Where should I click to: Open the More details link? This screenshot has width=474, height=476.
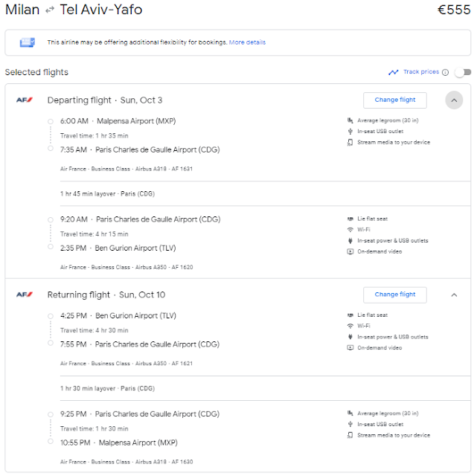point(247,42)
